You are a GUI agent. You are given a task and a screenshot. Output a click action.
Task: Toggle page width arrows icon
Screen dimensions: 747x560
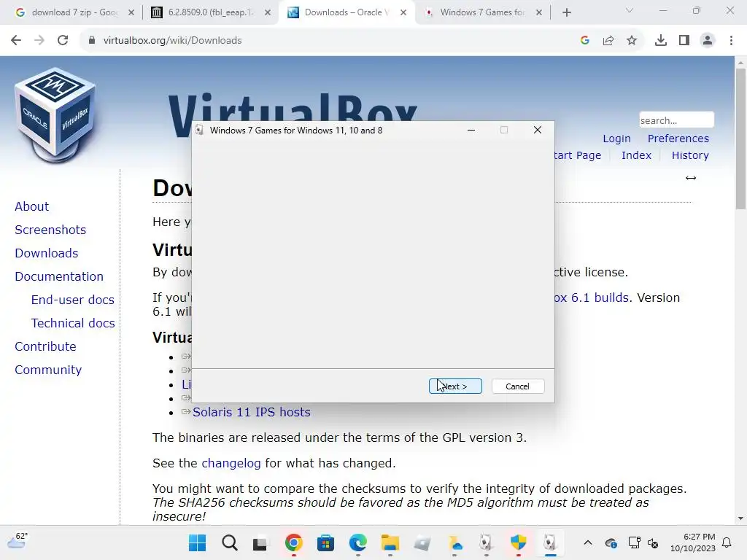[691, 178]
